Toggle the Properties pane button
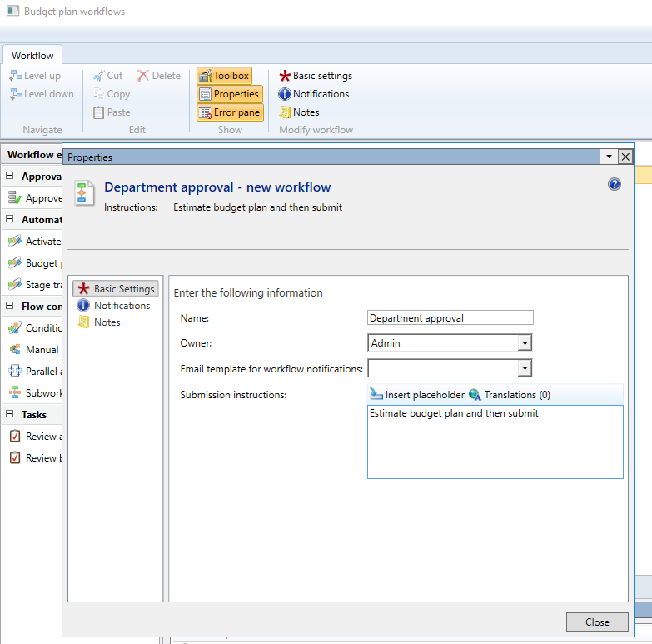 click(x=229, y=94)
